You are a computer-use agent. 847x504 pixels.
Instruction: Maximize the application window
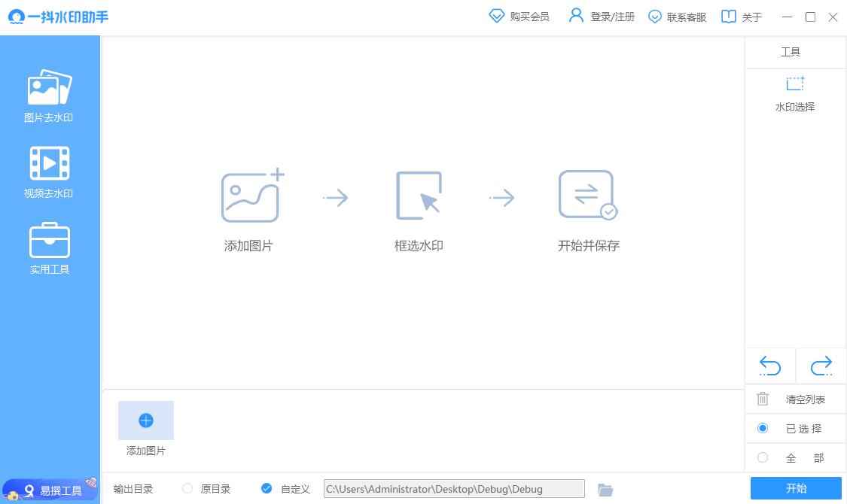click(810, 17)
